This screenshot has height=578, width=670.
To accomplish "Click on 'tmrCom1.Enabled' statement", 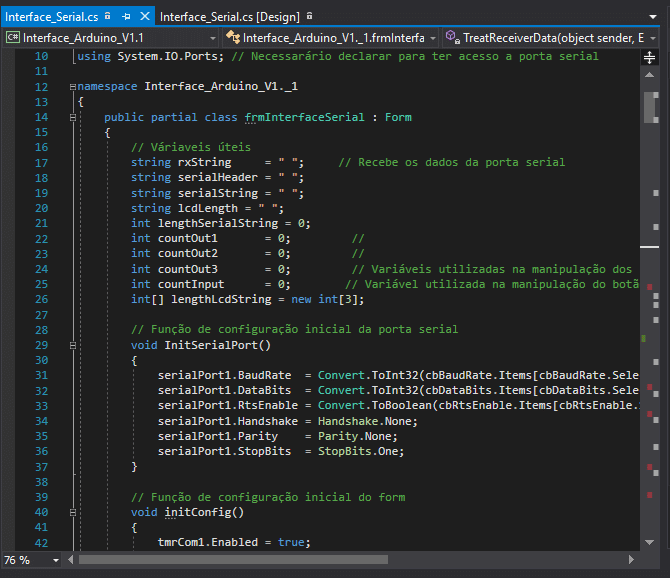I will 208,542.
